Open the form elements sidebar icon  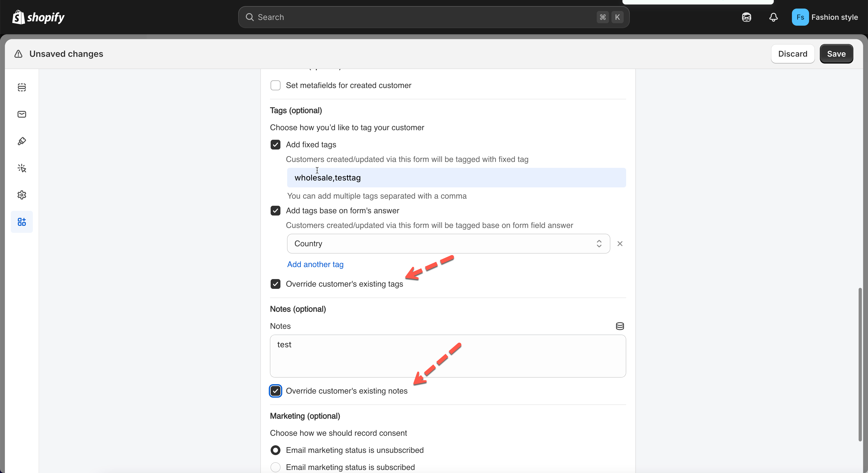point(22,87)
